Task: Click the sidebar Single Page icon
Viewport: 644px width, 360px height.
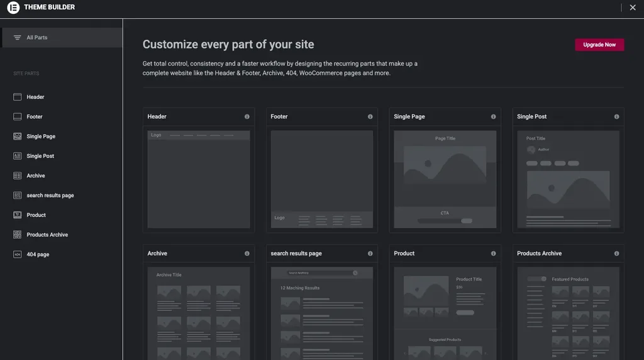Action: [17, 137]
